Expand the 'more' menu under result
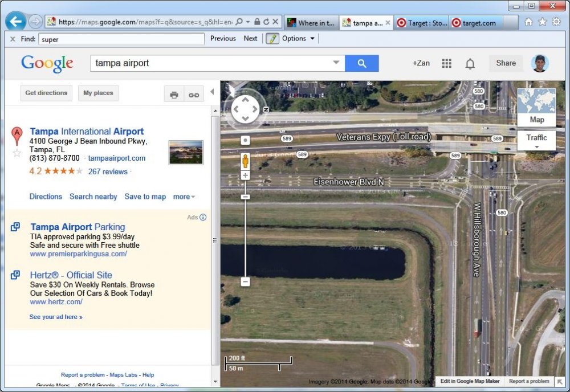This screenshot has height=392, width=570. coord(184,197)
